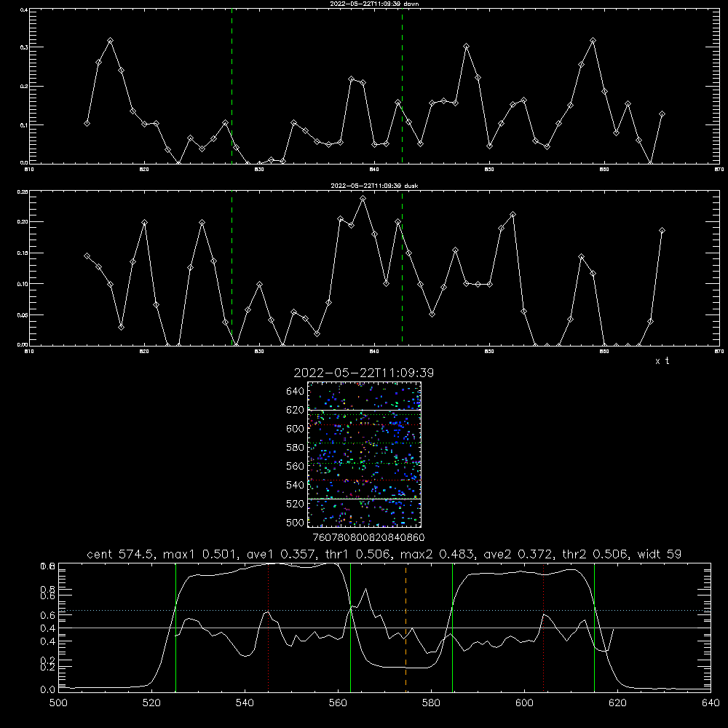728x728 pixels.
Task: Click the '560' tick label on bottom plot x-axis
Action: tap(338, 703)
